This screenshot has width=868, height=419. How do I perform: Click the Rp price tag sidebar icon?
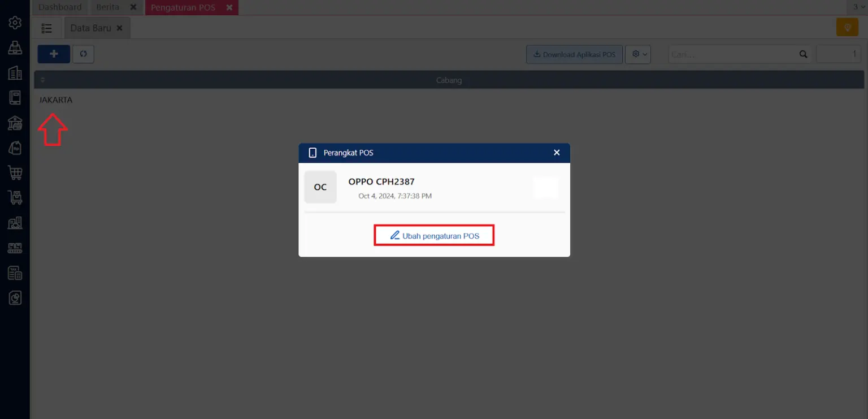click(15, 148)
